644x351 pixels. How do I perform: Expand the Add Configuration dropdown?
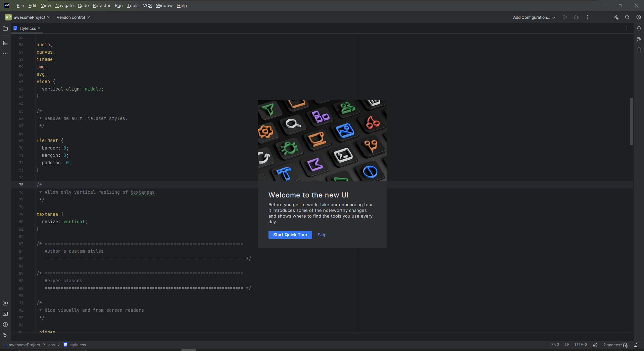pyautogui.click(x=534, y=17)
